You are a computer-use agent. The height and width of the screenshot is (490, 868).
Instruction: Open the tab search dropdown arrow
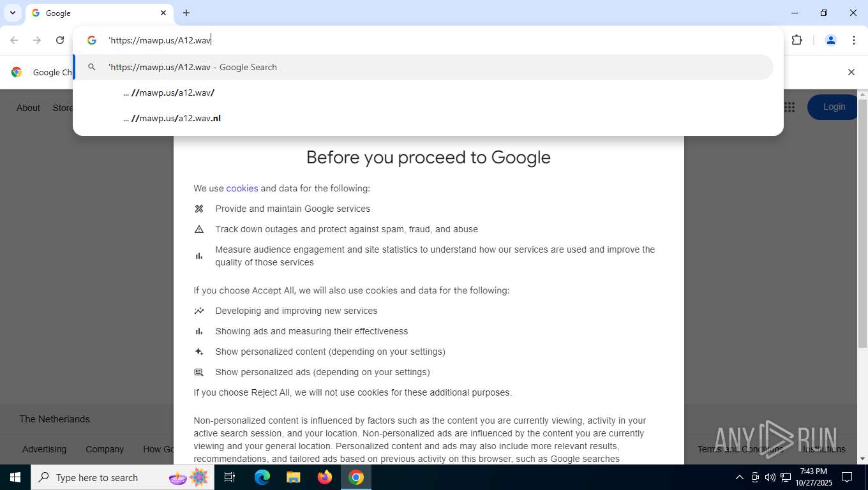click(x=12, y=13)
